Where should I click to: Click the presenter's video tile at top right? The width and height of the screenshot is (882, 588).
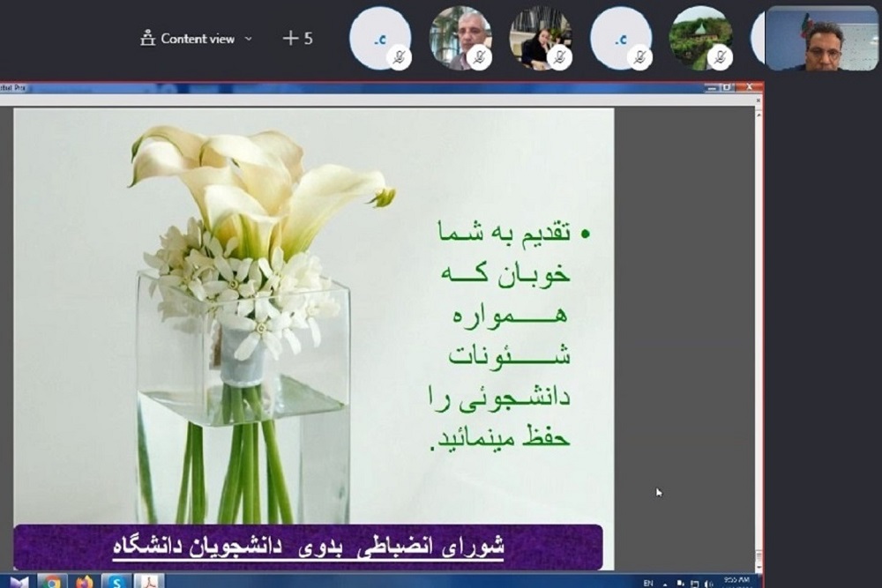(x=821, y=39)
